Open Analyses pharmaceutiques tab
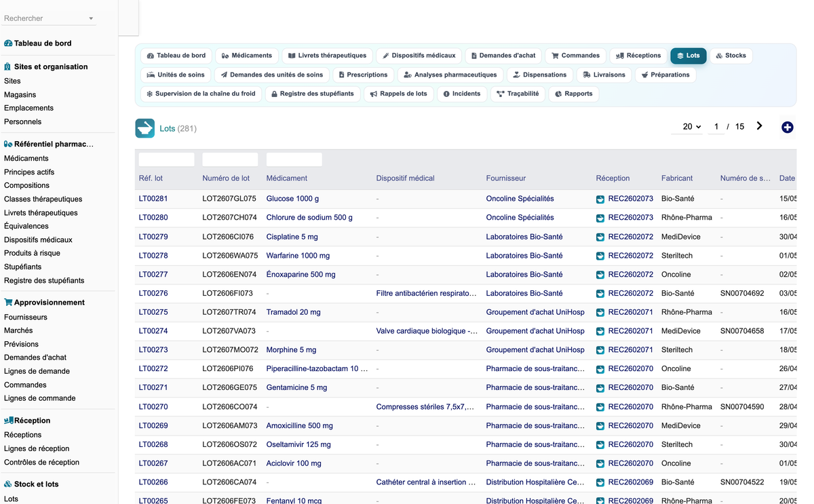The image size is (814, 504). [450, 75]
